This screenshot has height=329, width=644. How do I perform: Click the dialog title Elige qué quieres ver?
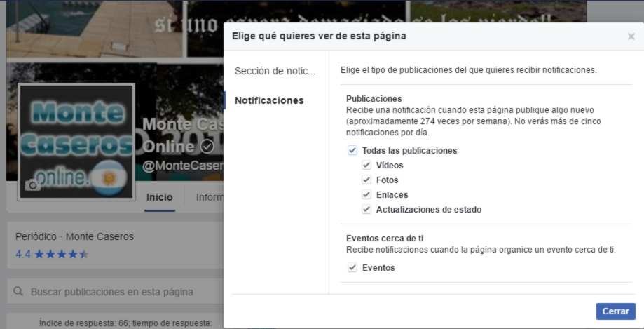click(319, 36)
